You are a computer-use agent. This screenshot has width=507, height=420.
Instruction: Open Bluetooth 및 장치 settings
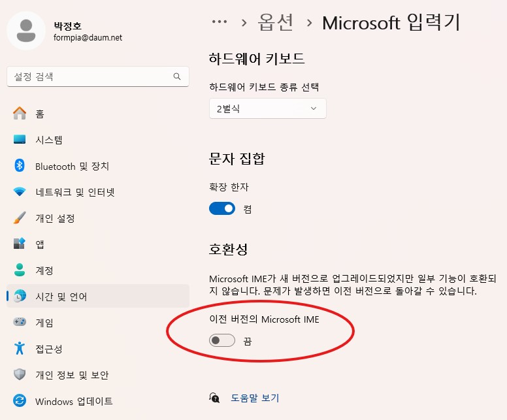(98, 166)
